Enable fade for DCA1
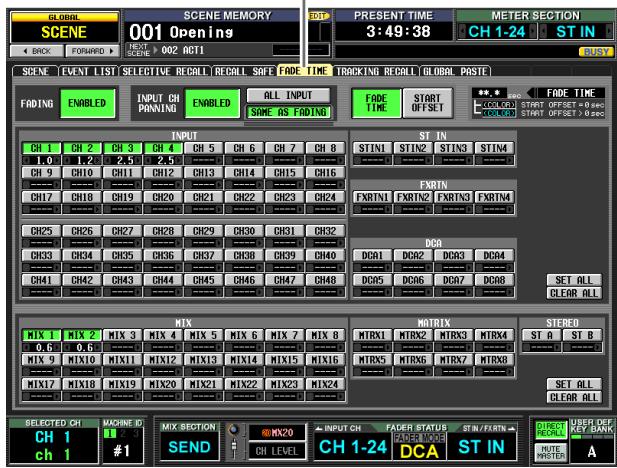Screen dimensions: 617x468 [372, 255]
